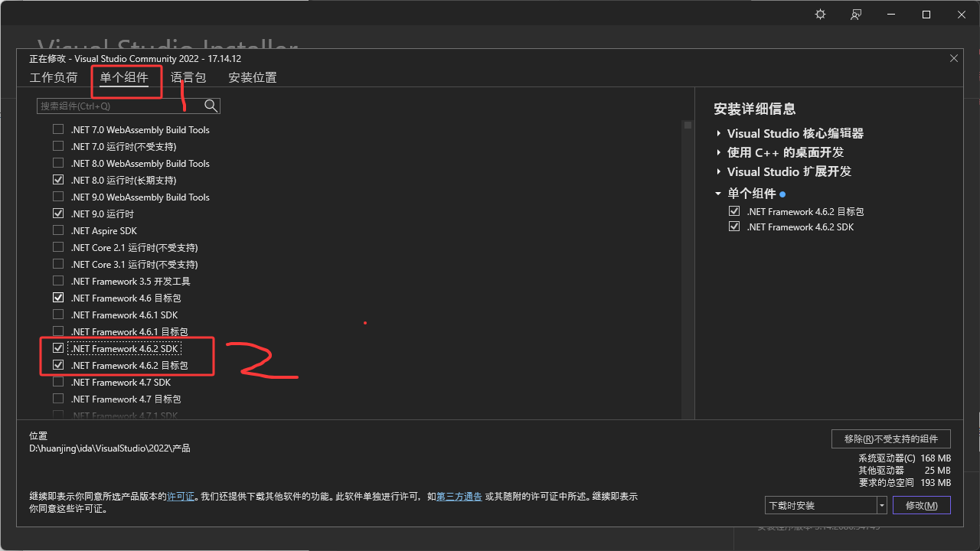Check .NET Core 2.1 运行时 checkbox
The width and height of the screenshot is (980, 551).
click(58, 247)
